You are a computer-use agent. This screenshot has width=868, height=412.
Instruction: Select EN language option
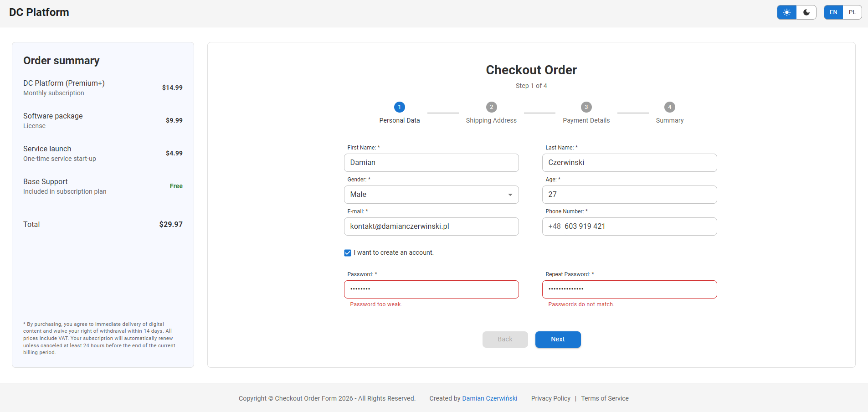(x=833, y=12)
